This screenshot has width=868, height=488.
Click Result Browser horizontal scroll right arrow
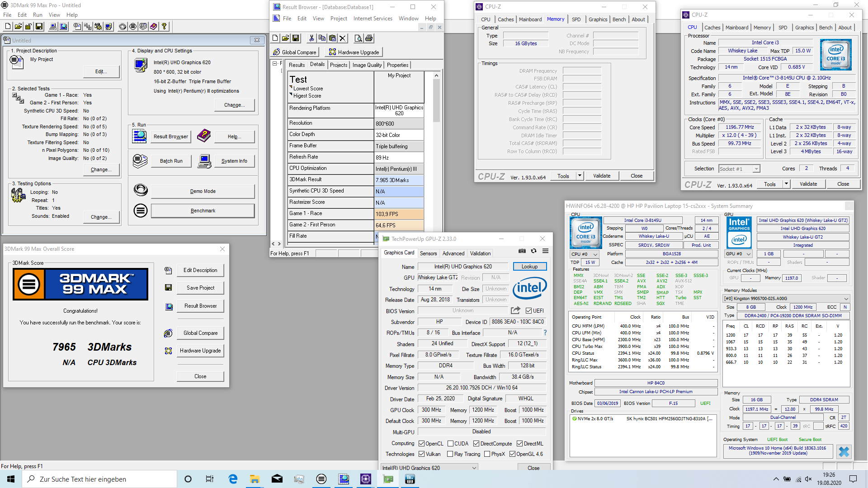[x=279, y=244]
